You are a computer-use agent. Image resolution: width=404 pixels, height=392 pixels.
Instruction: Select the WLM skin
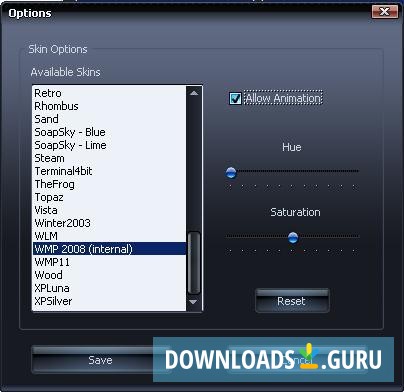tap(109, 236)
